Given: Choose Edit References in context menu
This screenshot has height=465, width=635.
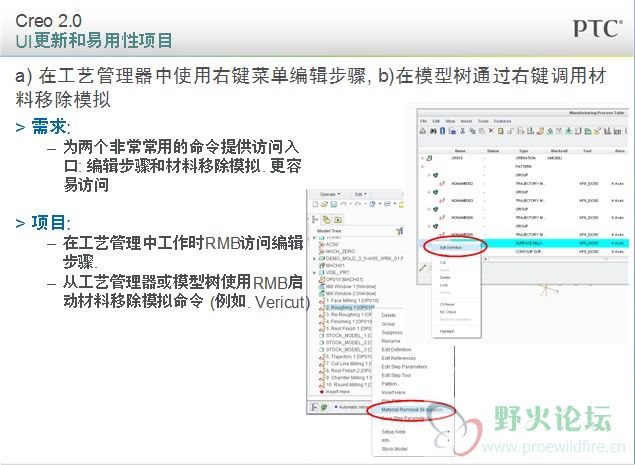Looking at the screenshot, I should point(398,358).
